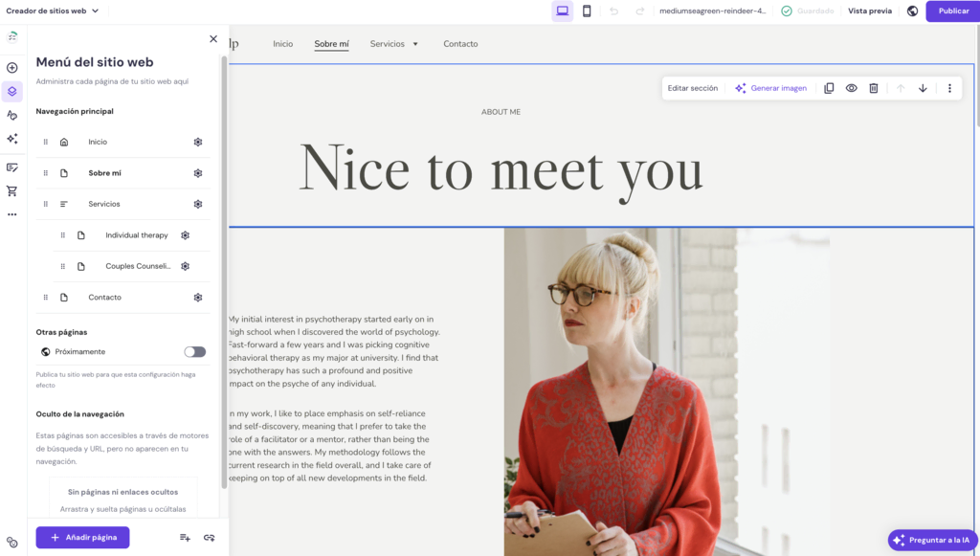Click the Publicar button
Screen dimensions: 980x556
tap(952, 11)
